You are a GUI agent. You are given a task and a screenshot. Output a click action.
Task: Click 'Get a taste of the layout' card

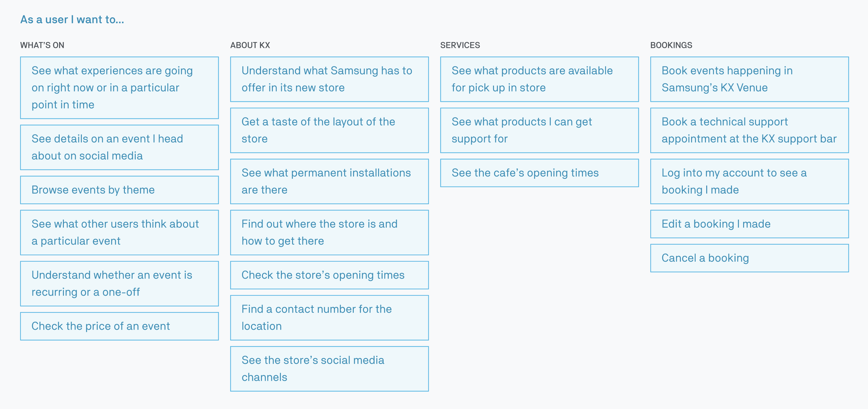[329, 130]
